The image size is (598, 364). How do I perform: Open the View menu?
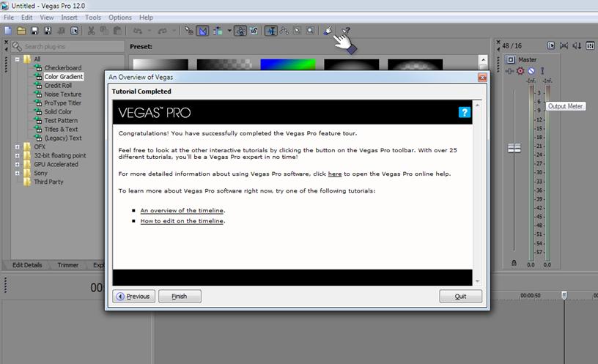(46, 18)
